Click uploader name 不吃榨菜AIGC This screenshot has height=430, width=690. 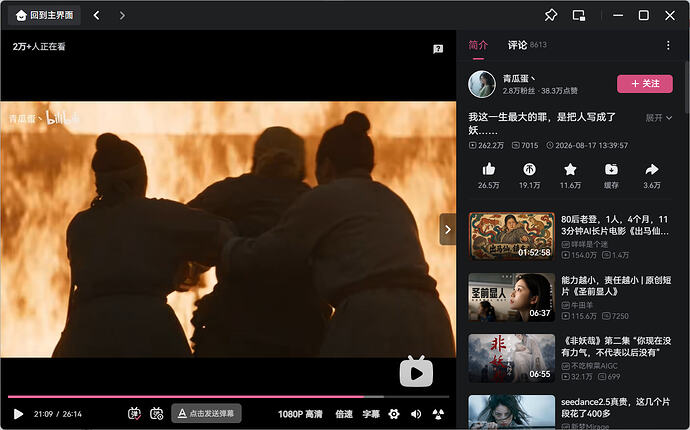(x=595, y=366)
